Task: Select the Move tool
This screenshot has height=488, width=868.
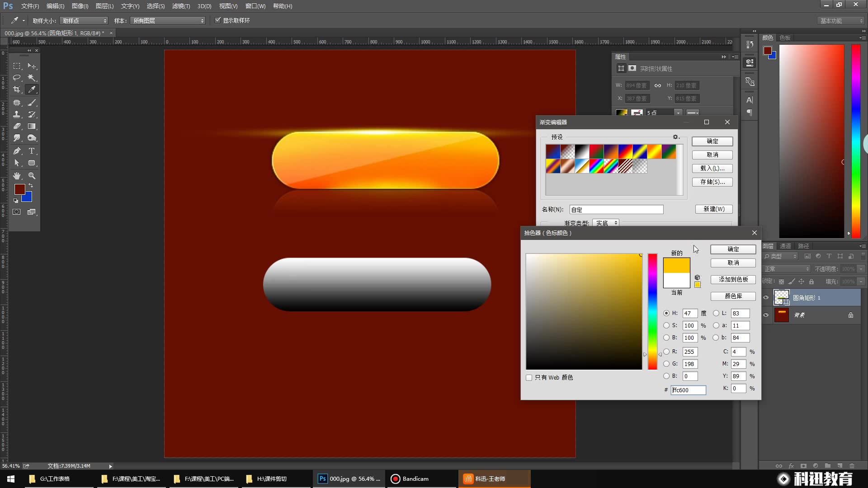Action: coord(32,66)
